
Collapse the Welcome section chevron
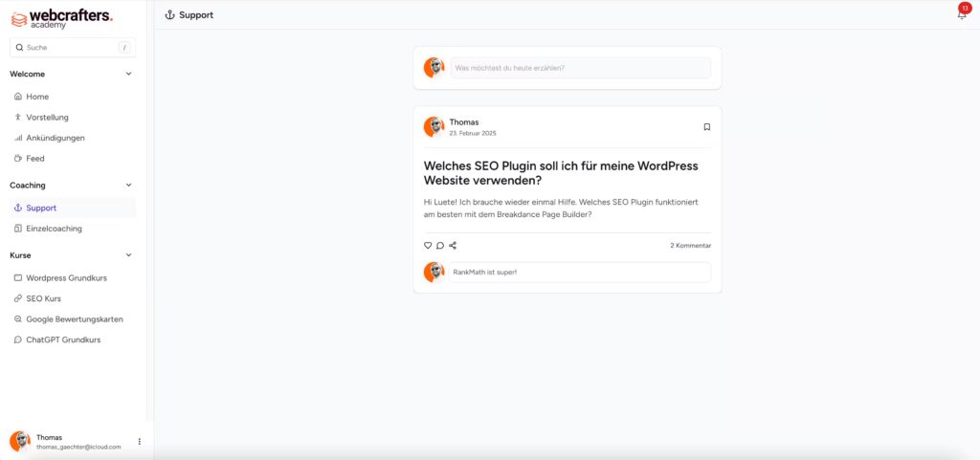pos(129,74)
